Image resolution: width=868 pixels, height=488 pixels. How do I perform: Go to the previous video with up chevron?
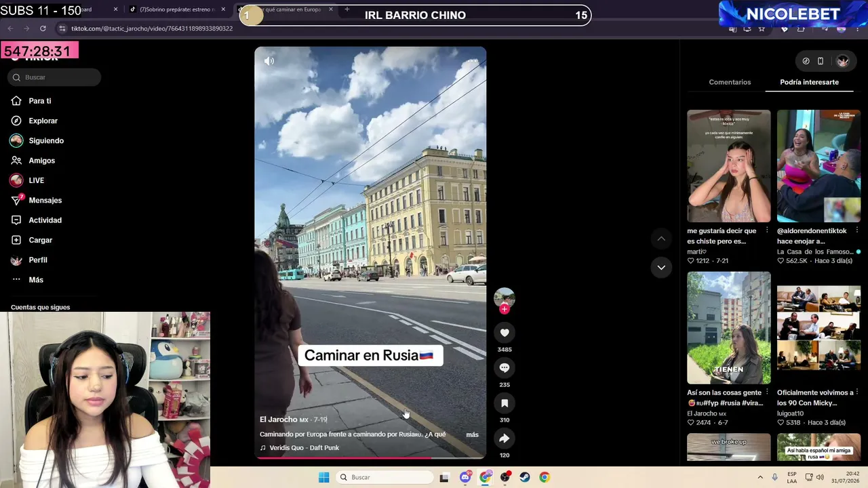(661, 239)
